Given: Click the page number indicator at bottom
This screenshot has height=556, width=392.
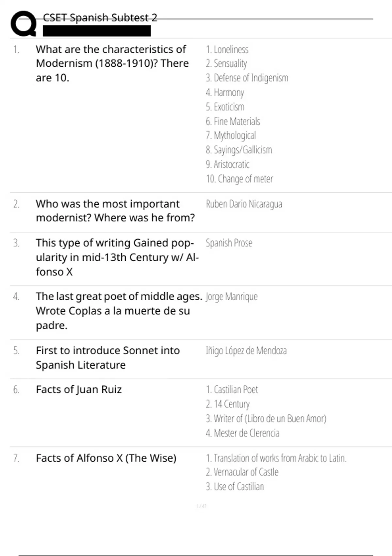Looking at the screenshot, I should point(201,506).
